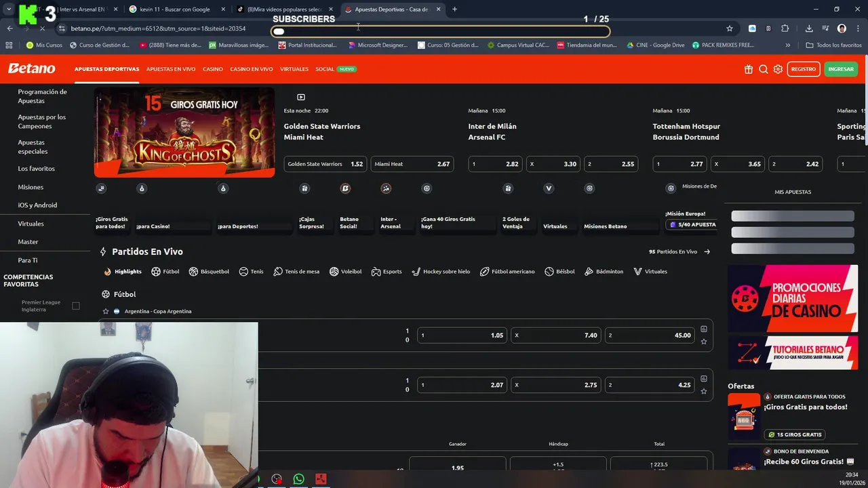868x488 pixels.
Task: Select the Virtuales sport filter
Action: 650,271
